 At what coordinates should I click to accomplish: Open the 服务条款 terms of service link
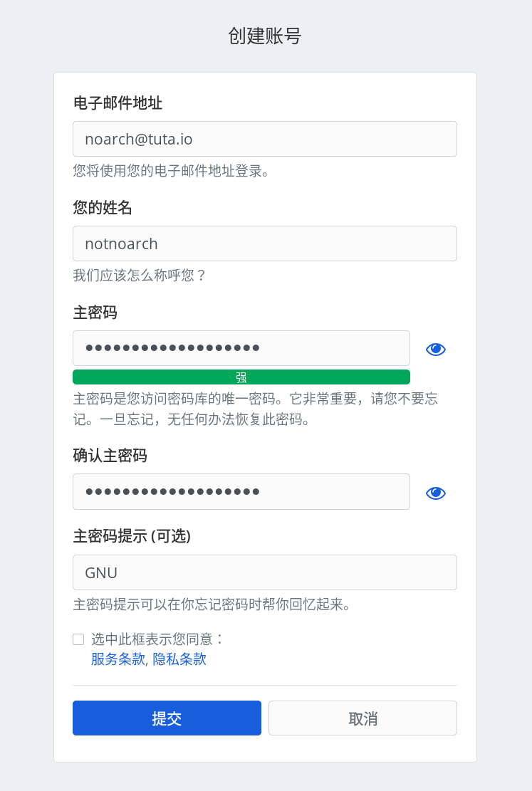(118, 659)
